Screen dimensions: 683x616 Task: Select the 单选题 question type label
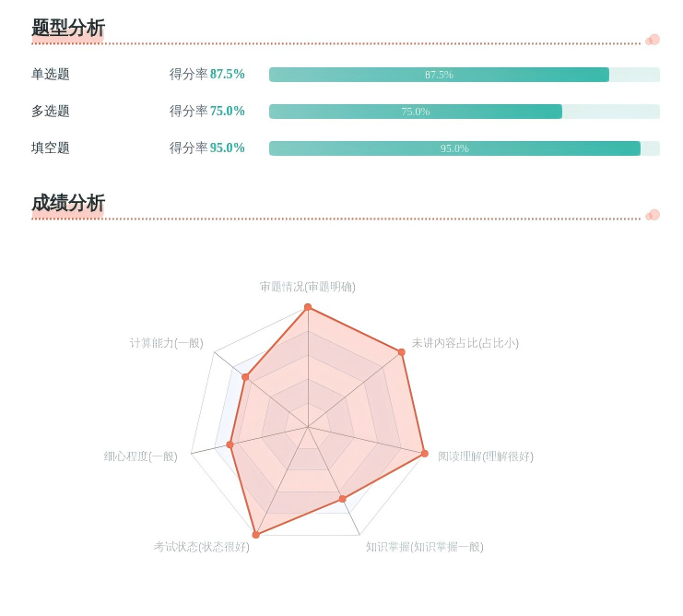(x=51, y=75)
